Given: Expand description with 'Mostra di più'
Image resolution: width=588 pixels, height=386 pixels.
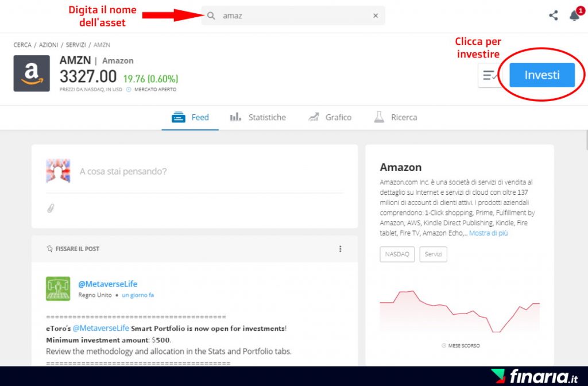Looking at the screenshot, I should coord(488,233).
